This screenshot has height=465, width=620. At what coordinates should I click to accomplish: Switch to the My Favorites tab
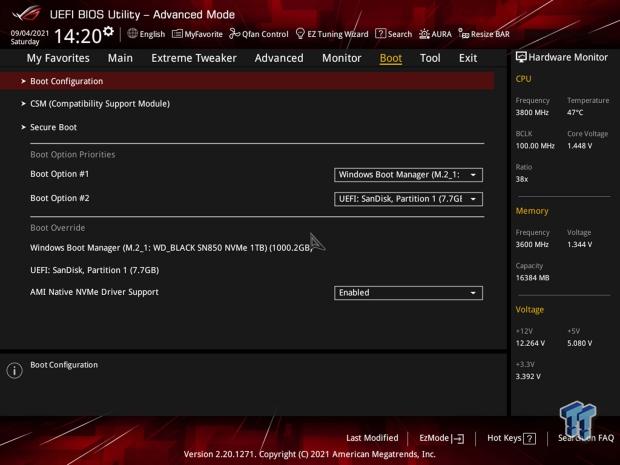tap(58, 58)
